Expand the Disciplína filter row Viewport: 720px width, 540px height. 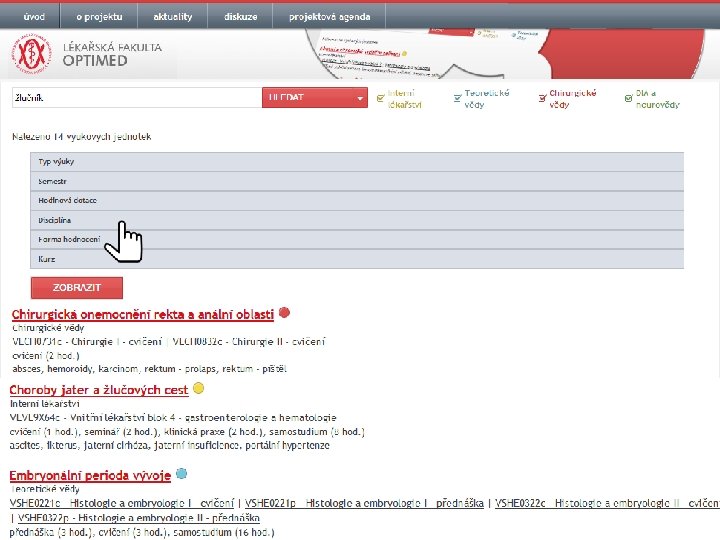click(357, 220)
